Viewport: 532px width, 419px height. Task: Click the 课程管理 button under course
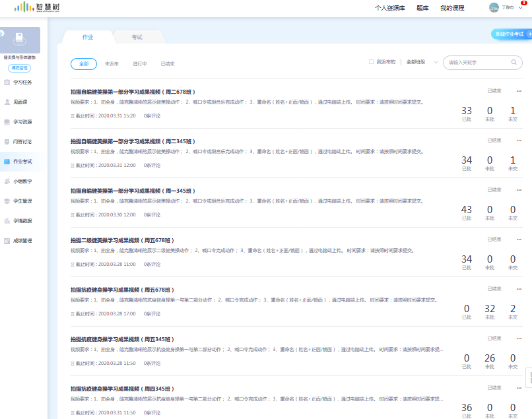click(x=19, y=68)
